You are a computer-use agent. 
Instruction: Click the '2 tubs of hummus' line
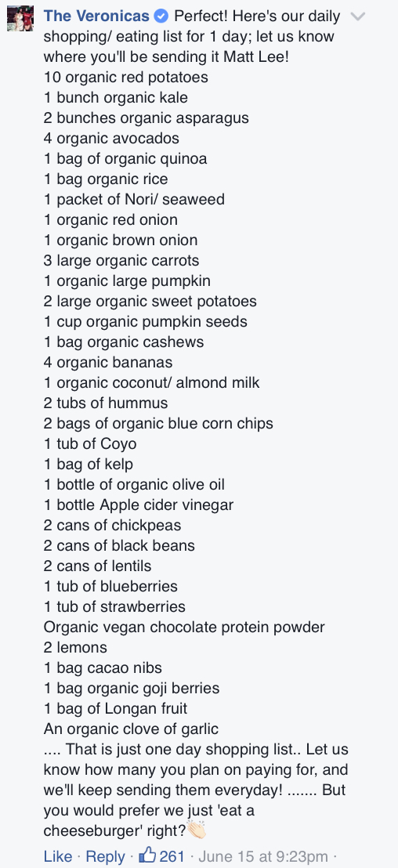click(x=106, y=403)
